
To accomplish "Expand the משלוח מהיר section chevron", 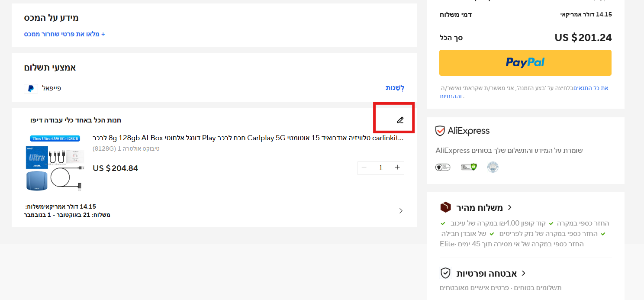I will (509, 207).
